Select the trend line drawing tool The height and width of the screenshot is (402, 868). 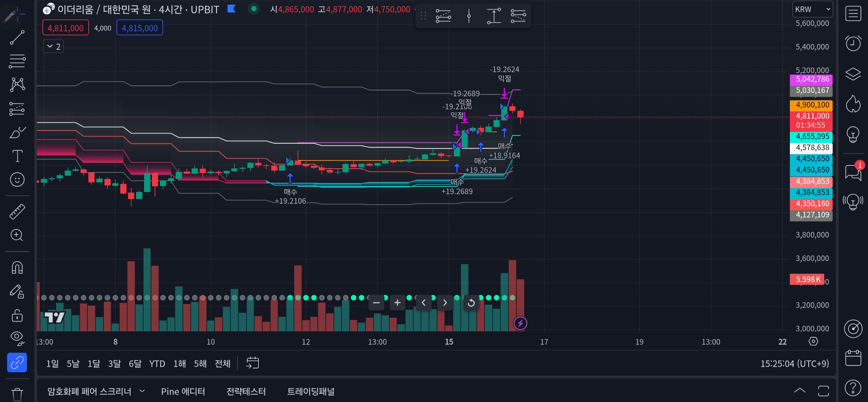click(17, 37)
